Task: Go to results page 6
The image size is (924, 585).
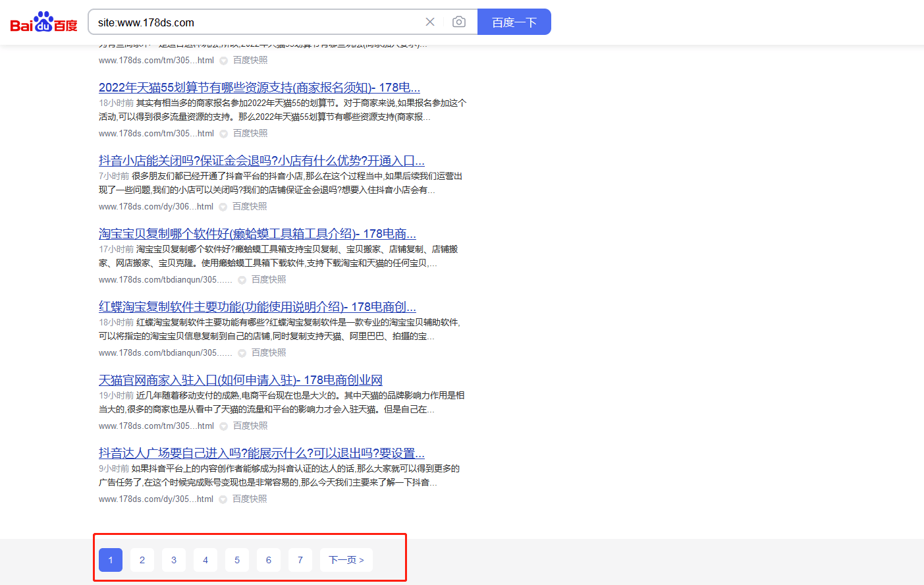Action: point(269,560)
